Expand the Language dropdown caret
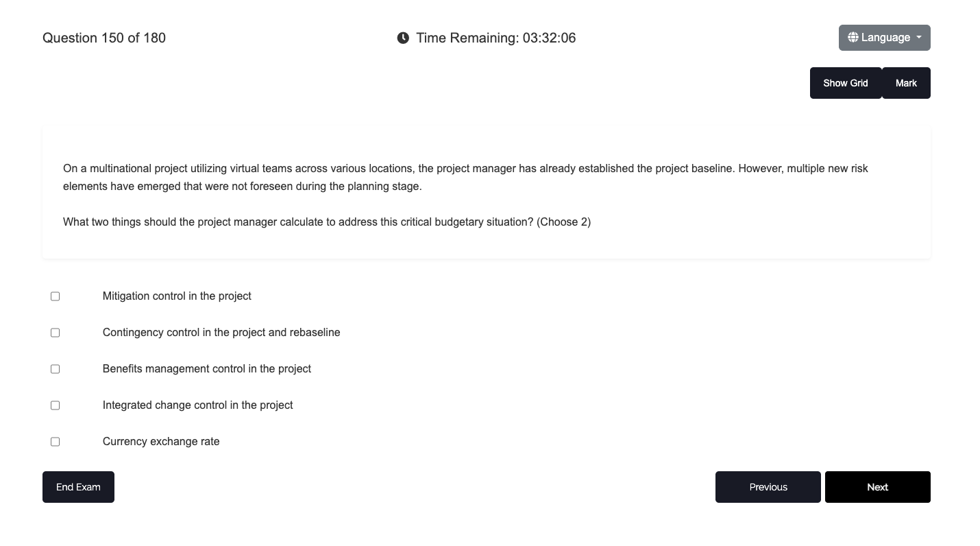 click(919, 37)
